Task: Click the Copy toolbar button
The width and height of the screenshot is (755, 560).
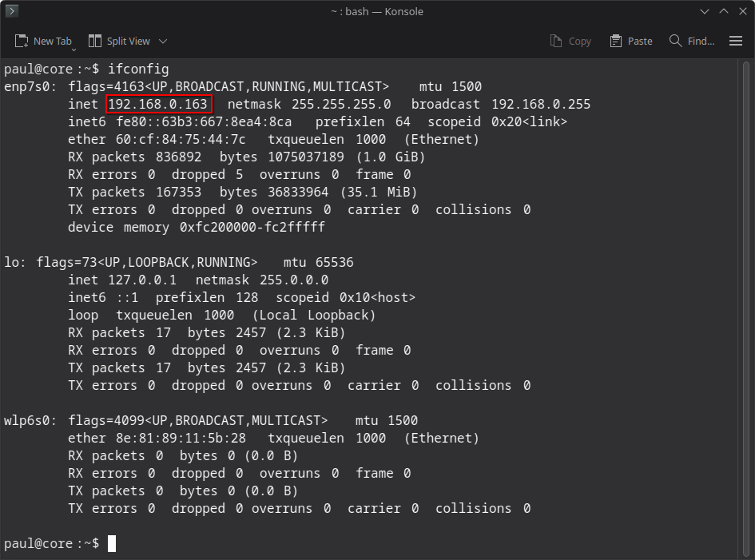Action: (570, 41)
